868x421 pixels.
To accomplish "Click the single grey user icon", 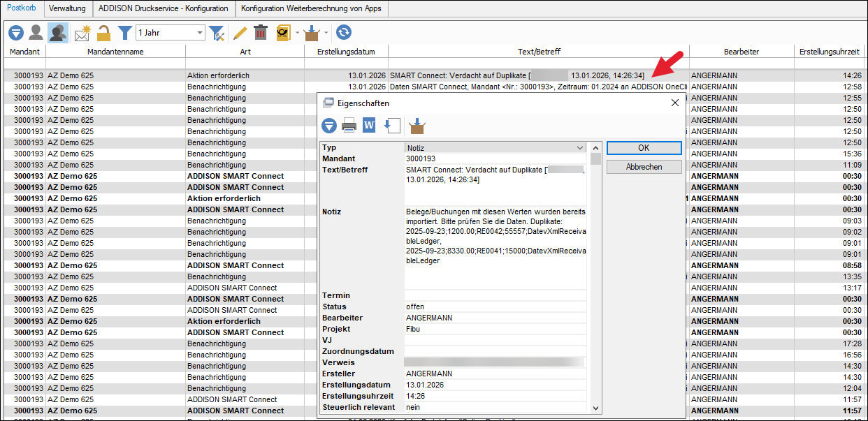I will (x=36, y=32).
